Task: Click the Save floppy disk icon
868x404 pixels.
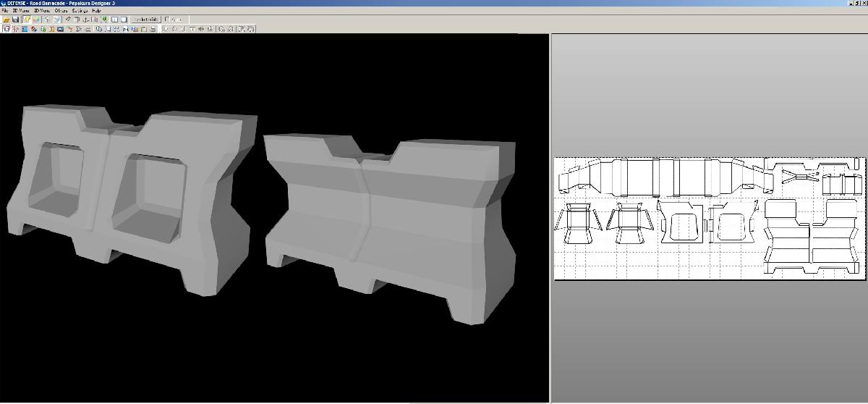Action: (x=15, y=20)
